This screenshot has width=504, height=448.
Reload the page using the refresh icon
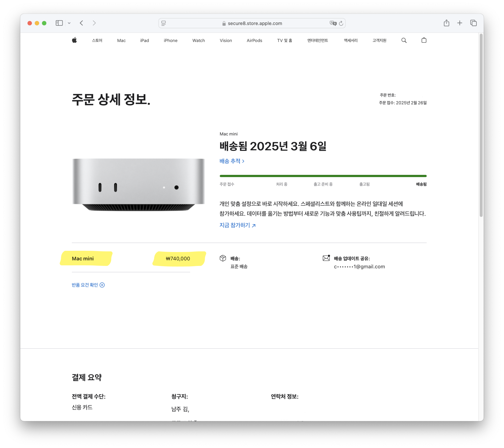[x=341, y=23]
